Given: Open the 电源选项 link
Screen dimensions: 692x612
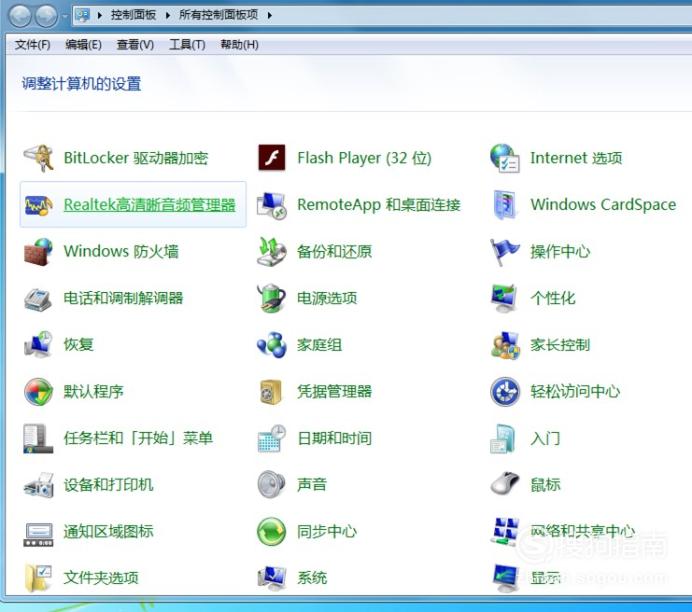Looking at the screenshot, I should 327,298.
